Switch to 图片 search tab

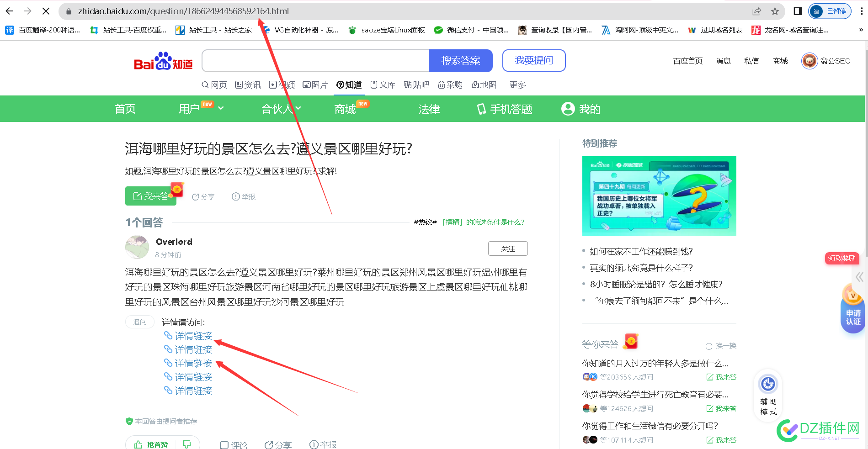coord(315,85)
